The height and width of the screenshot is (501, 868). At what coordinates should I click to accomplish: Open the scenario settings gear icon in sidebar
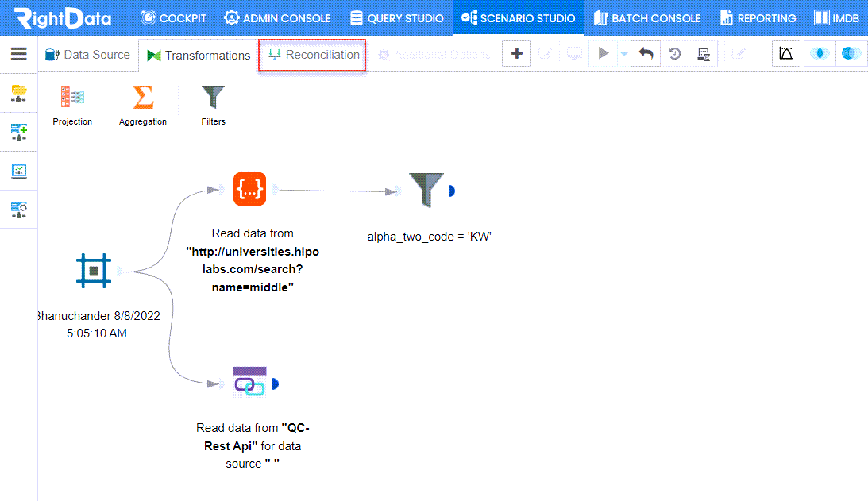coord(19,210)
